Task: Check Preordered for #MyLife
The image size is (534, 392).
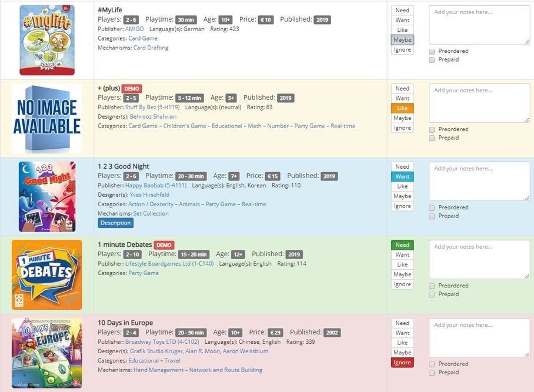Action: coord(432,51)
